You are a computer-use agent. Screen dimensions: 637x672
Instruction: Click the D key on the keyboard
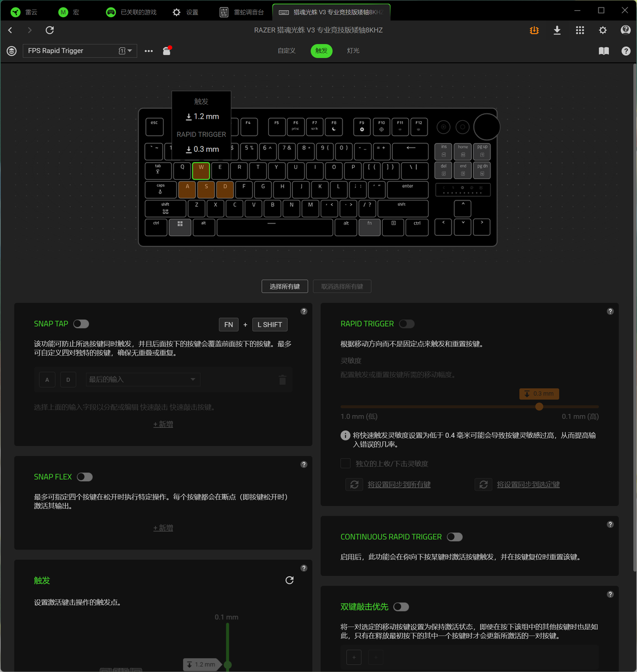click(225, 189)
